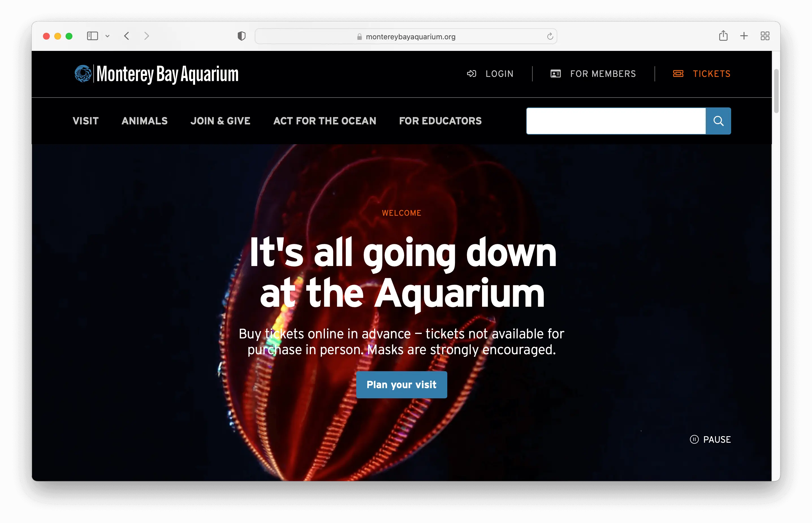Image resolution: width=812 pixels, height=523 pixels.
Task: Click the FOR MEMBERS link
Action: click(x=593, y=74)
